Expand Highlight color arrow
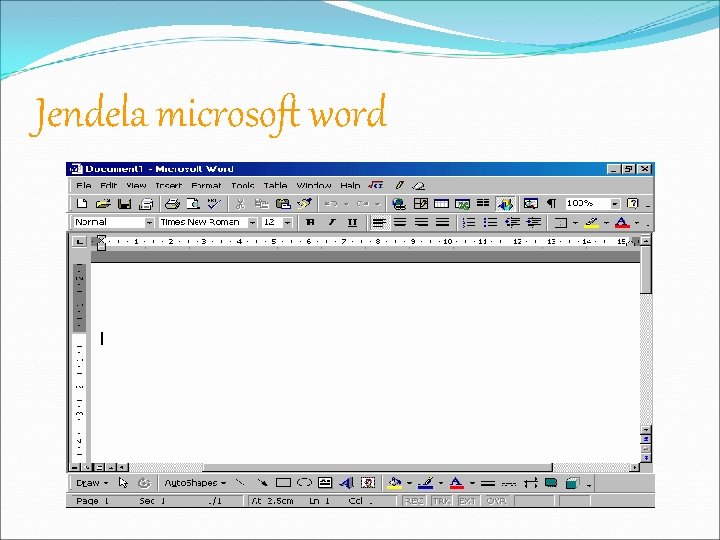 click(606, 223)
